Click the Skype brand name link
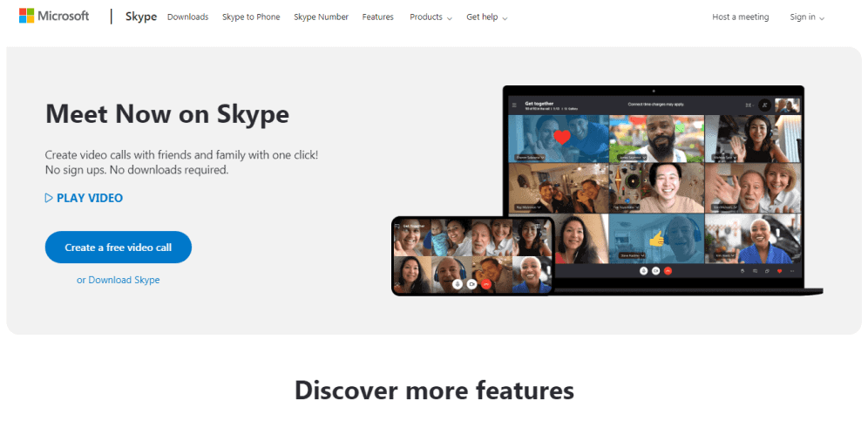Viewport: 868px width, 441px height. point(141,17)
